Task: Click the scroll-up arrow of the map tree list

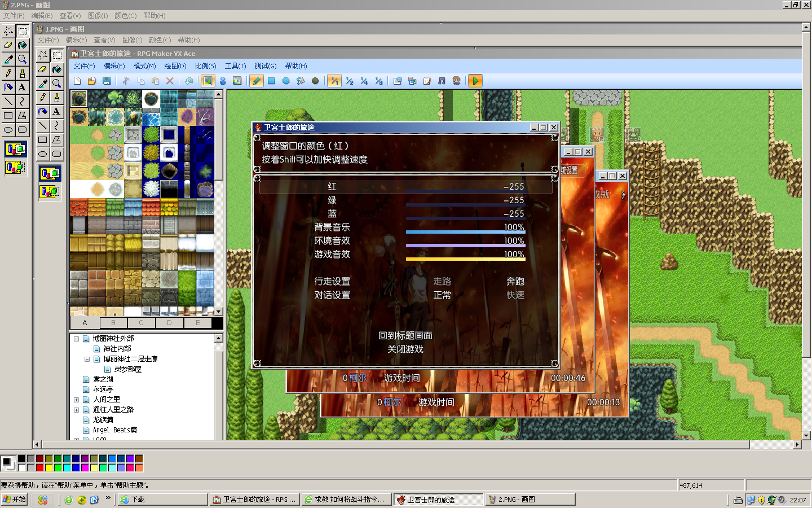Action: [219, 338]
